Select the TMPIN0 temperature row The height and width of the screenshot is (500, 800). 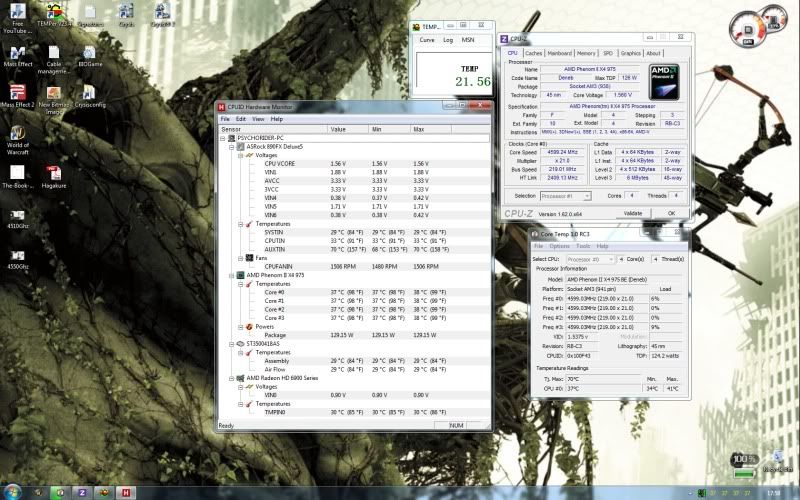click(354, 412)
